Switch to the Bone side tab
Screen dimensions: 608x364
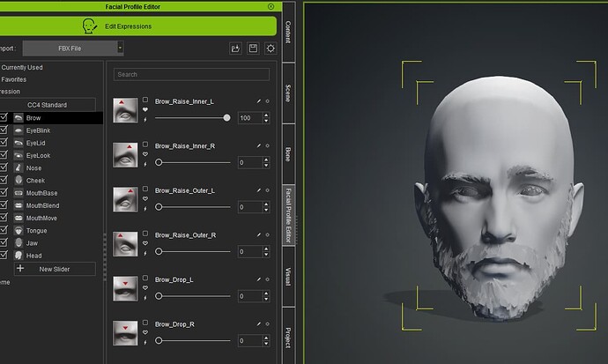tap(288, 154)
